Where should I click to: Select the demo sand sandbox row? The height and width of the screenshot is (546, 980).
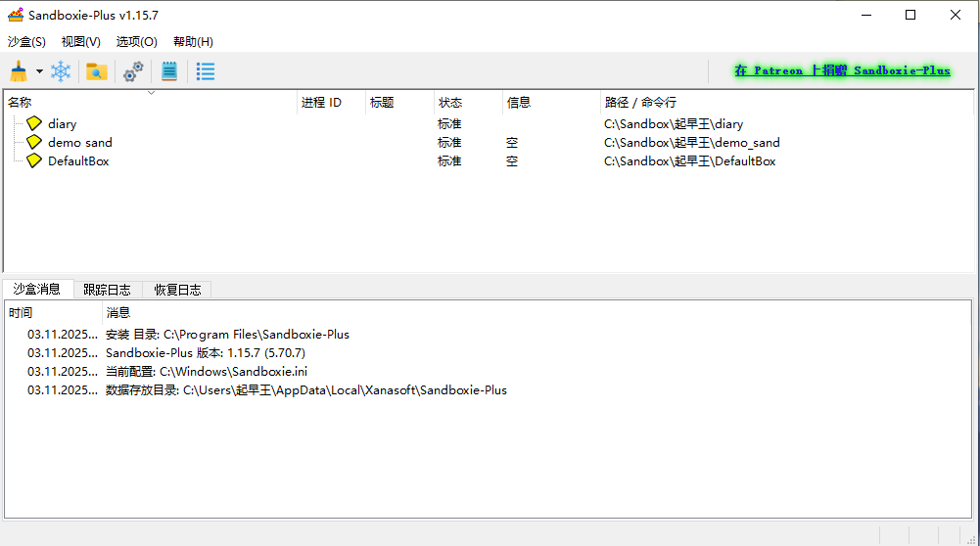tap(489, 143)
